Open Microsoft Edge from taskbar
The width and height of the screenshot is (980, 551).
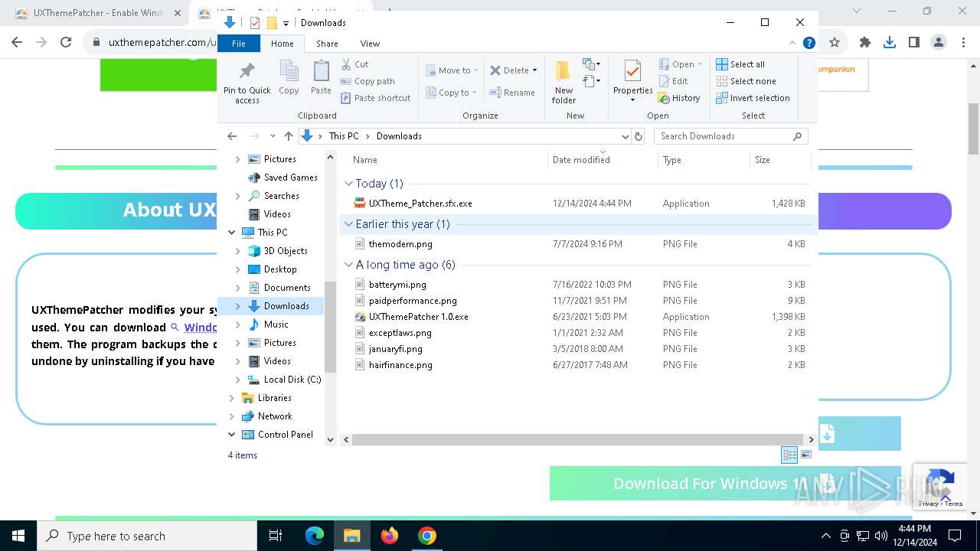(x=315, y=536)
